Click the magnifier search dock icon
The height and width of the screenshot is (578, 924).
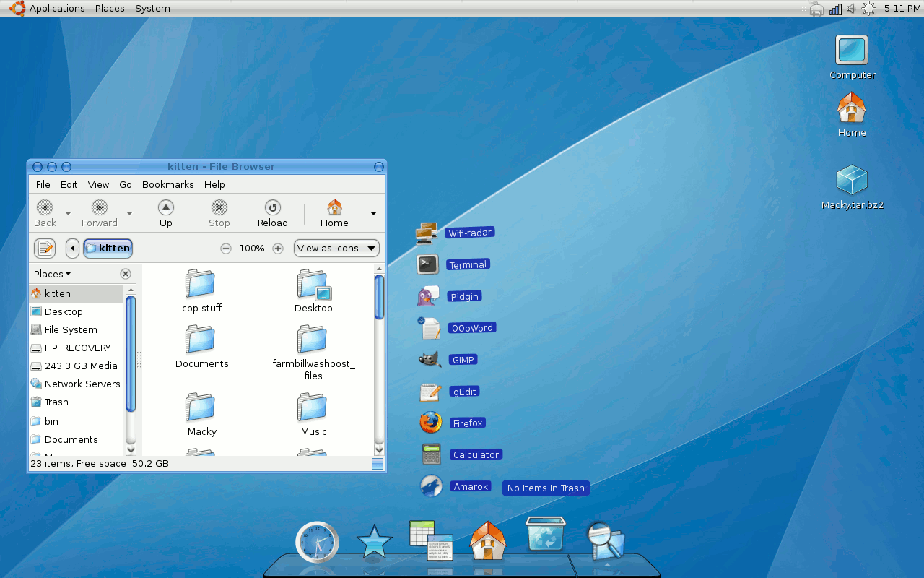(x=605, y=542)
